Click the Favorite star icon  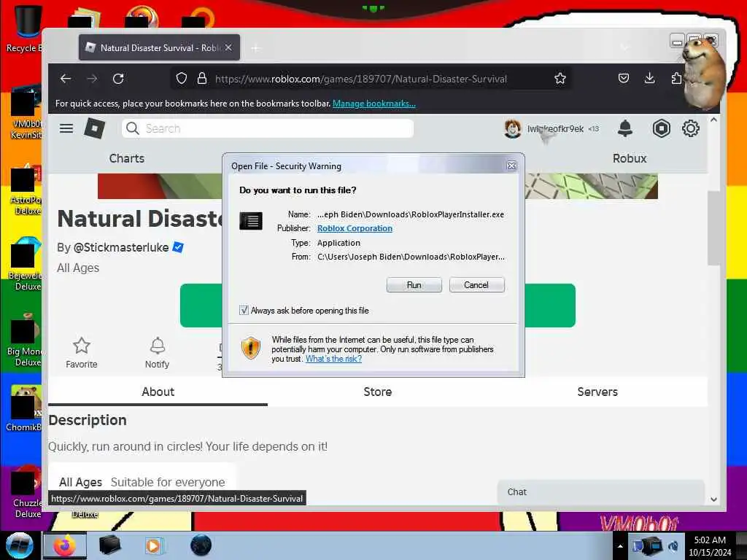coord(82,346)
